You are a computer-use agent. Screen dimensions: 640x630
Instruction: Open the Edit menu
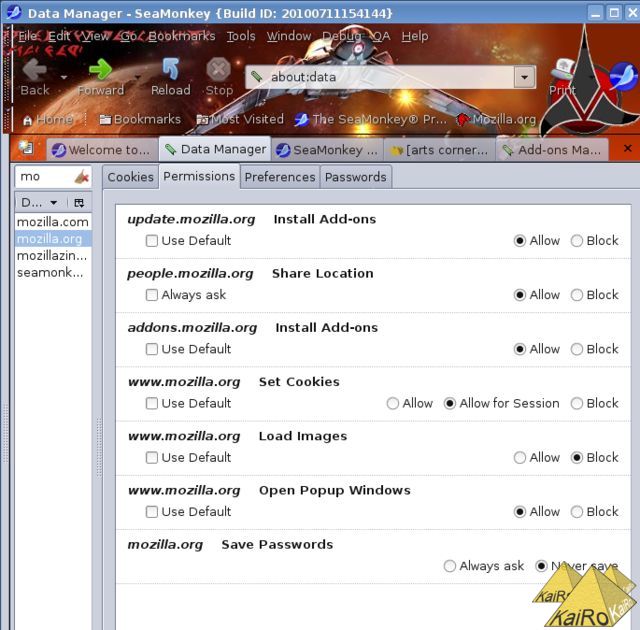(58, 36)
